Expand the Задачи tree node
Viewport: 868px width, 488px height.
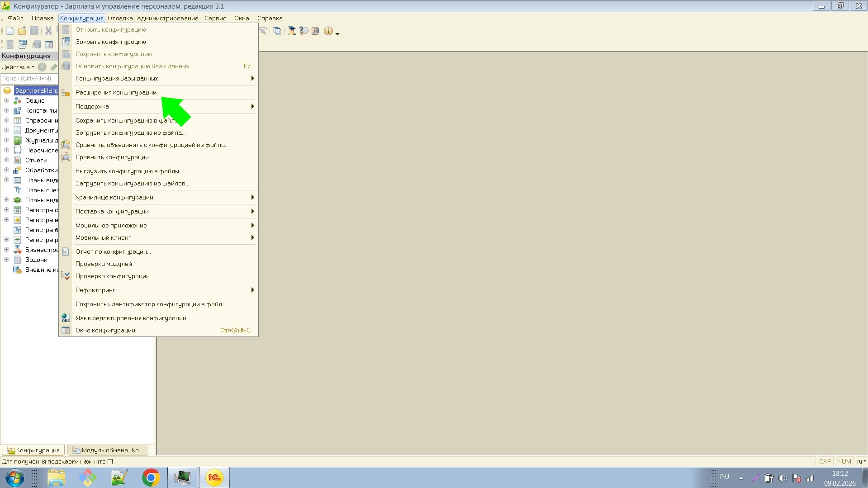pyautogui.click(x=6, y=260)
